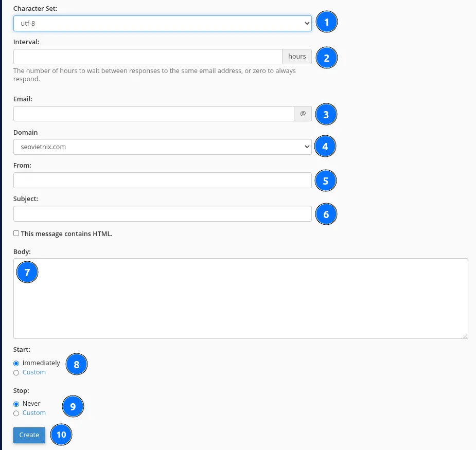The width and height of the screenshot is (476, 450).
Task: Enable the 'This message contains HTML' checkbox
Action: coord(16,233)
